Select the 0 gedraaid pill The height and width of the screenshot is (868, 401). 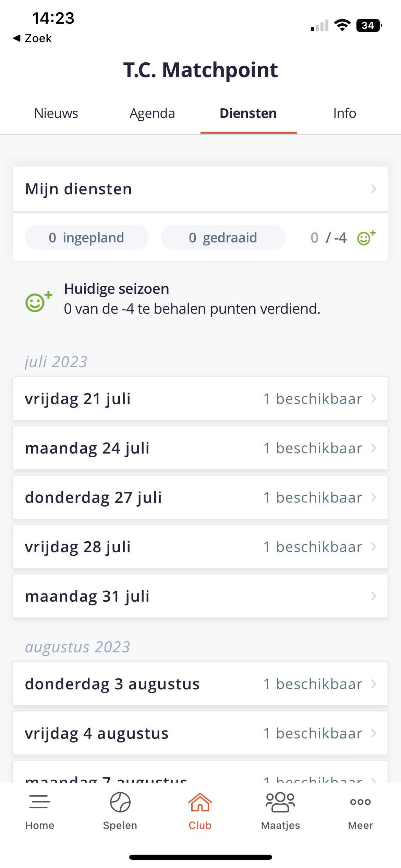[x=223, y=237]
